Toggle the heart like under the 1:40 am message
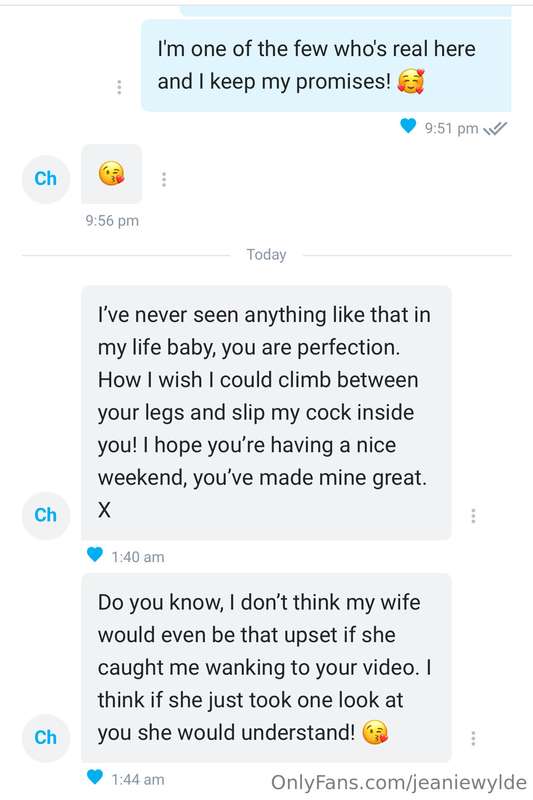 95,554
